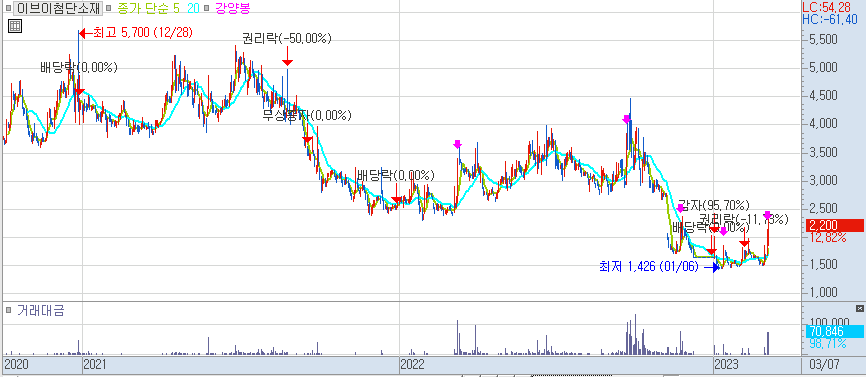
Task: Click the 권리락(-50.00%) event label
Action: click(x=287, y=39)
